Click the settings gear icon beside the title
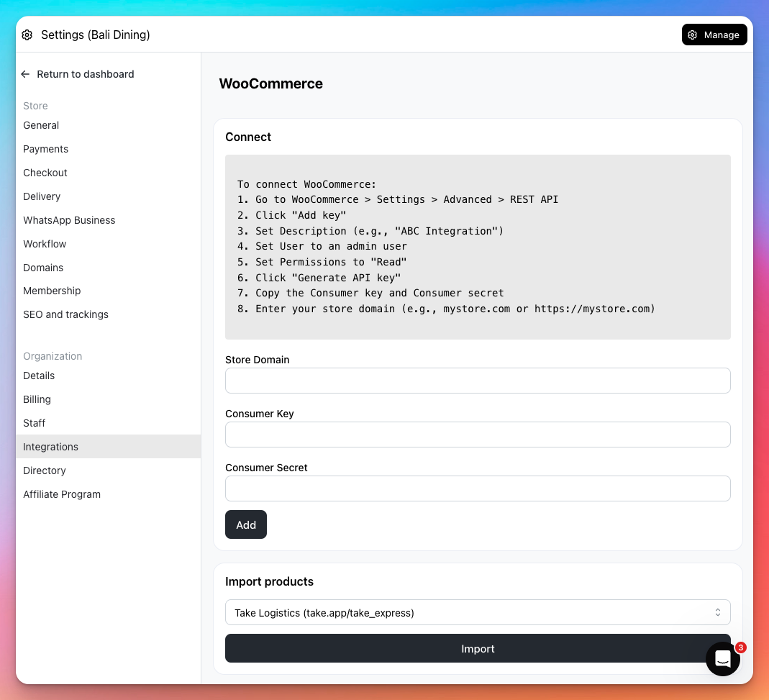The image size is (769, 700). click(x=27, y=35)
